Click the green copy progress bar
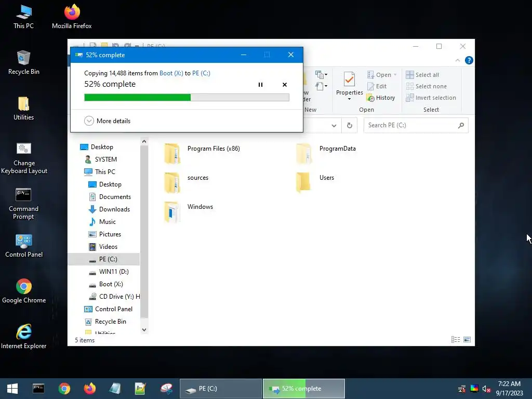Image resolution: width=532 pixels, height=399 pixels. 187,98
